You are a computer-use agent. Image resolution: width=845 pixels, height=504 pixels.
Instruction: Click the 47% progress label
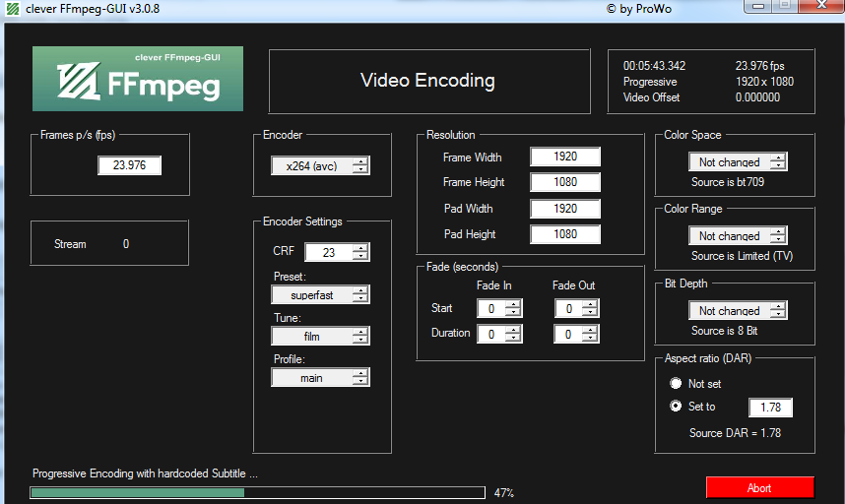click(504, 493)
